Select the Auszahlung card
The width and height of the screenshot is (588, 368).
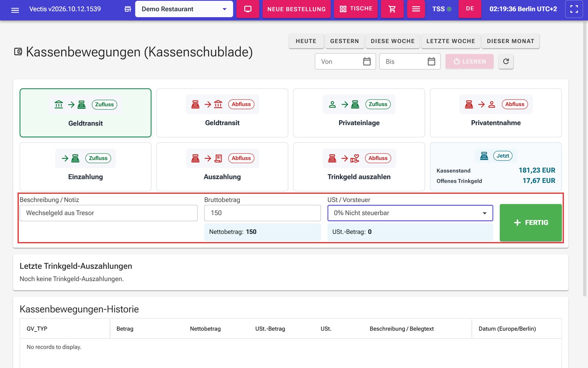coord(222,167)
